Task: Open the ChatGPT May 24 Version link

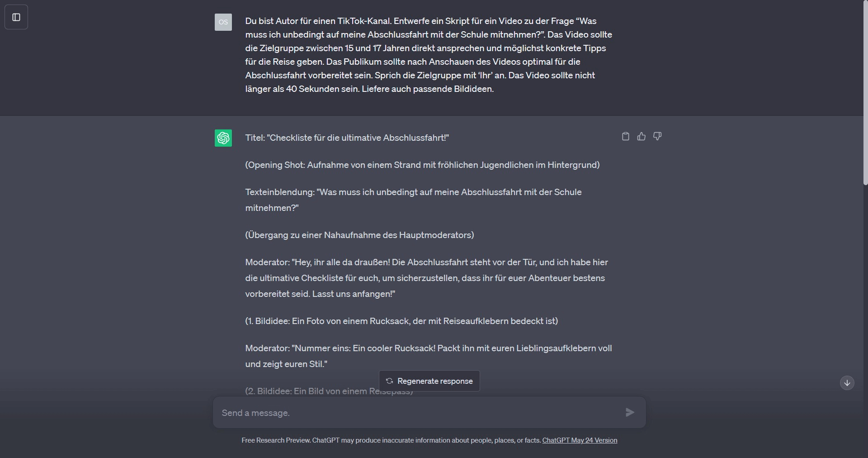Action: coord(580,440)
